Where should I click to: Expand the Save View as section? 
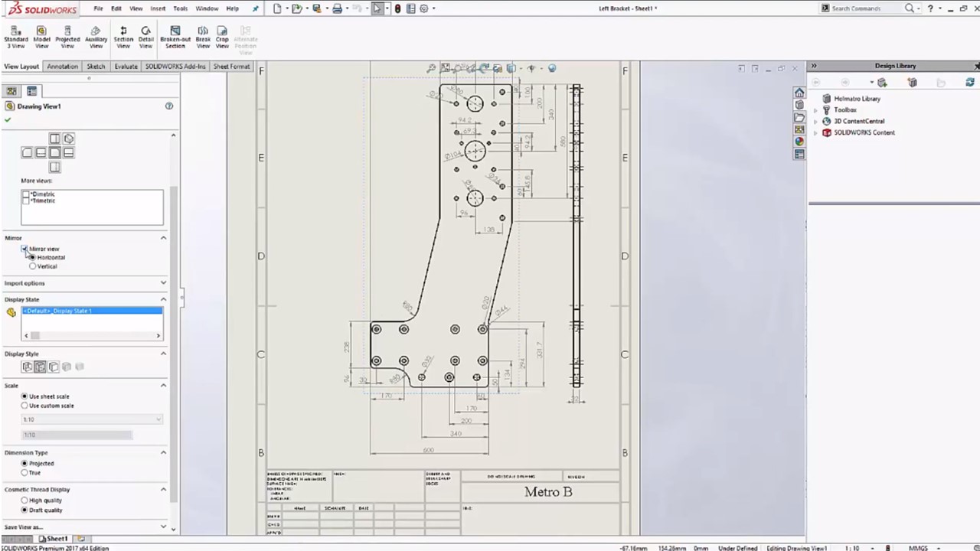tap(163, 527)
